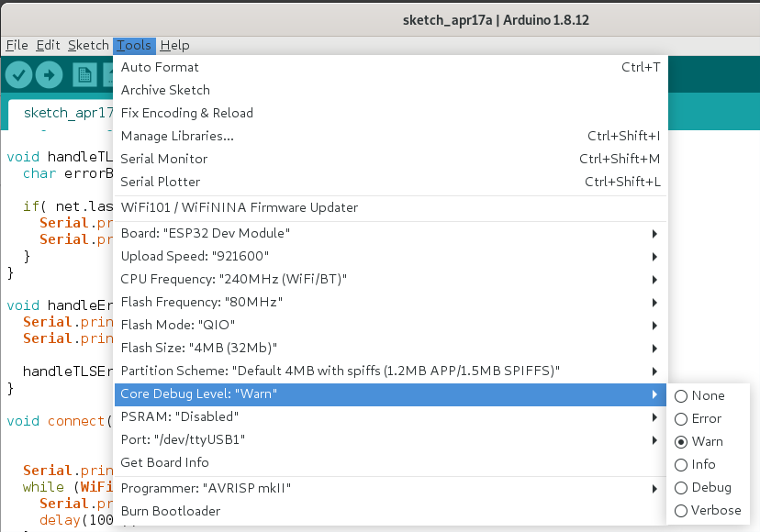The image size is (760, 532).
Task: Click Get Board Info entry
Action: pyautogui.click(x=391, y=462)
